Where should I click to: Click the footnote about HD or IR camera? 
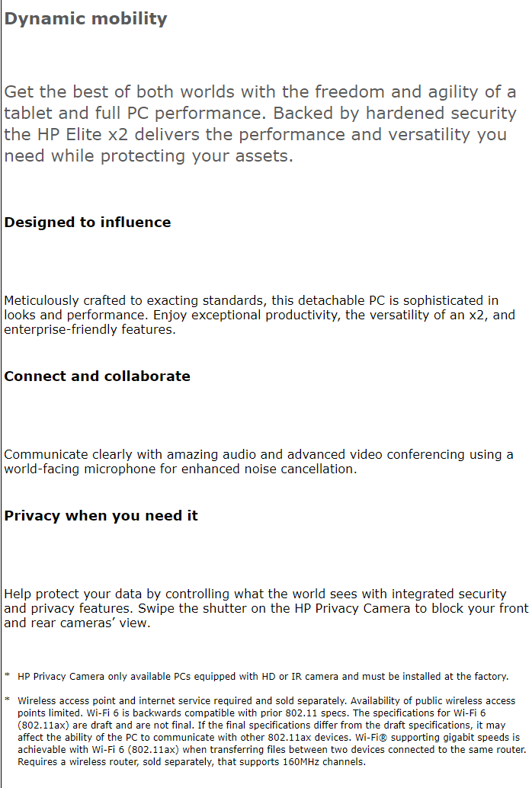263,677
